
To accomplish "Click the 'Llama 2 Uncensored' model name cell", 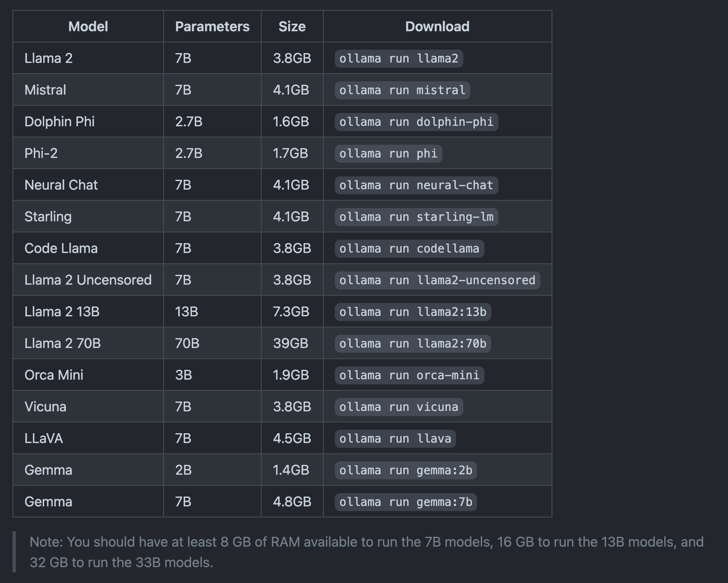I will pyautogui.click(x=88, y=280).
